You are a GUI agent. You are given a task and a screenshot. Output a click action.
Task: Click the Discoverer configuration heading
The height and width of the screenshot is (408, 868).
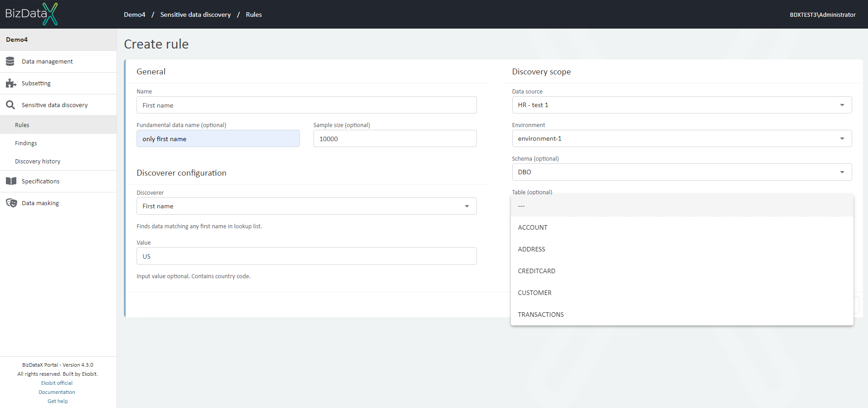(181, 173)
